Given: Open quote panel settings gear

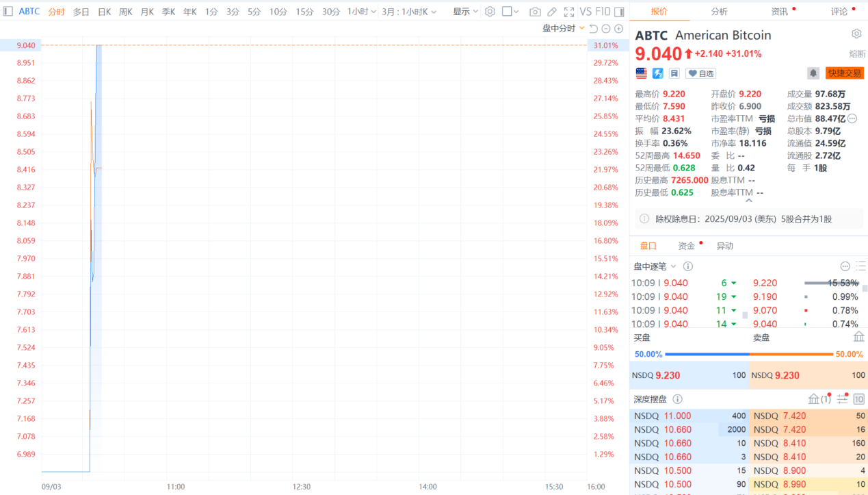Looking at the screenshot, I should point(856,34).
